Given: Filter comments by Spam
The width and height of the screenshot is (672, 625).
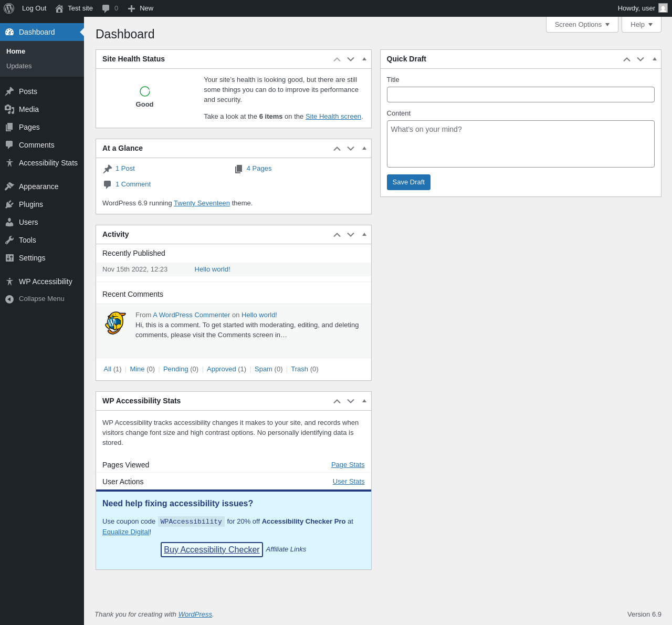Looking at the screenshot, I should coord(264,369).
